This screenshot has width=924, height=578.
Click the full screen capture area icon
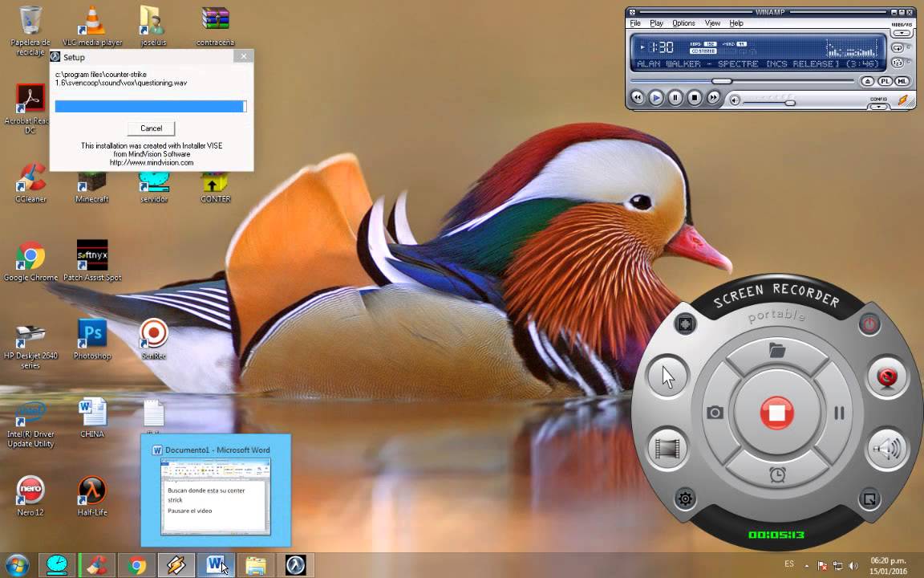click(685, 324)
